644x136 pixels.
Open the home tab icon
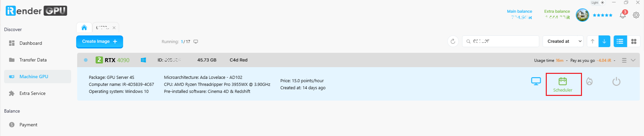pyautogui.click(x=84, y=27)
